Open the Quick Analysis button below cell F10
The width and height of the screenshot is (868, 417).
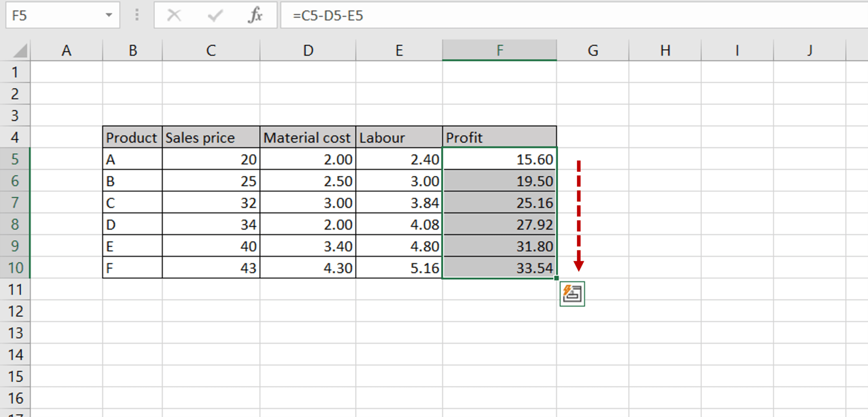point(573,293)
